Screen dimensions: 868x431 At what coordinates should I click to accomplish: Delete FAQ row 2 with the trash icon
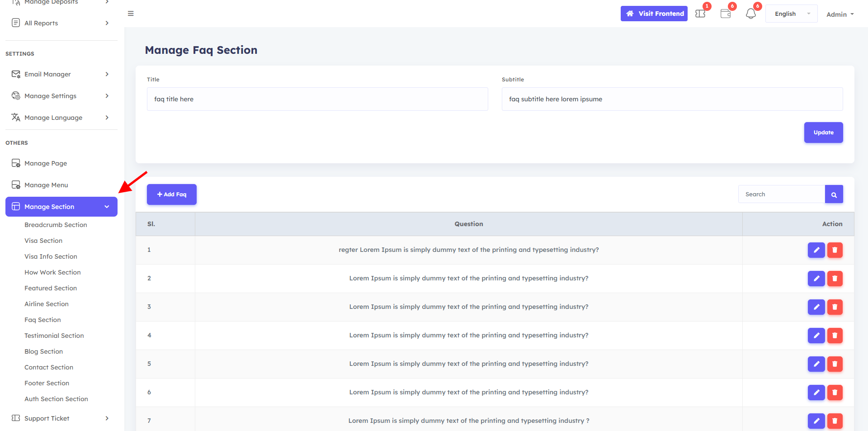pyautogui.click(x=835, y=279)
